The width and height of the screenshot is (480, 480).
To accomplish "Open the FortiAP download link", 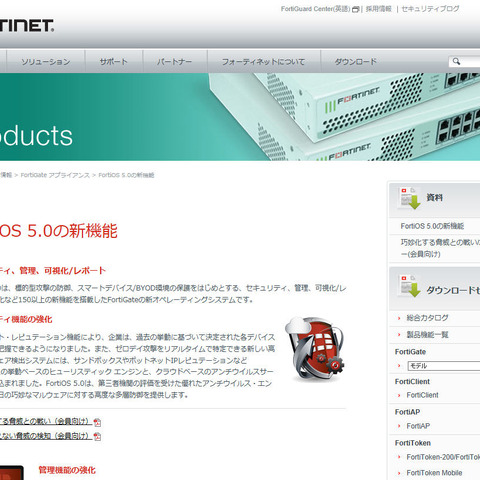I will 418,426.
